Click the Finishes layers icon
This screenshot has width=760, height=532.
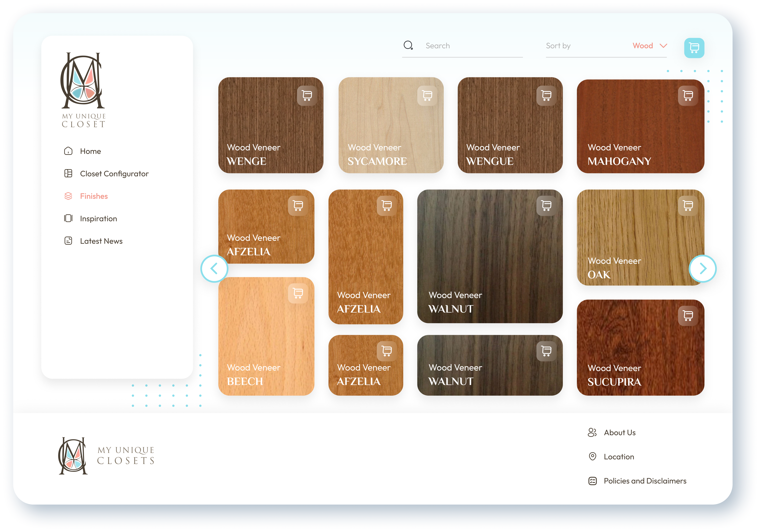[x=68, y=196]
